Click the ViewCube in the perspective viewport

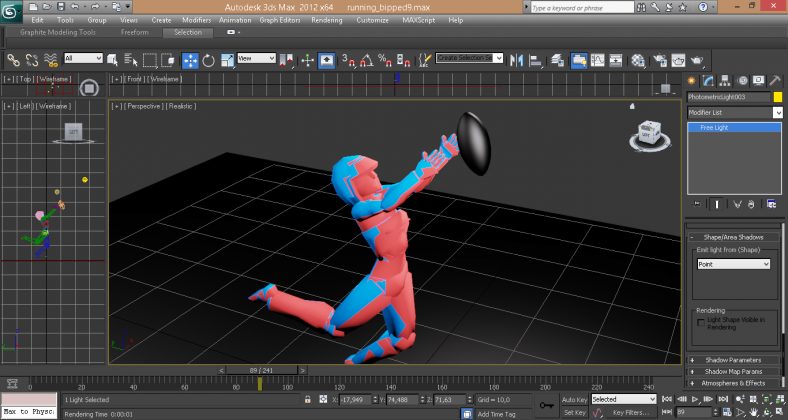[647, 131]
